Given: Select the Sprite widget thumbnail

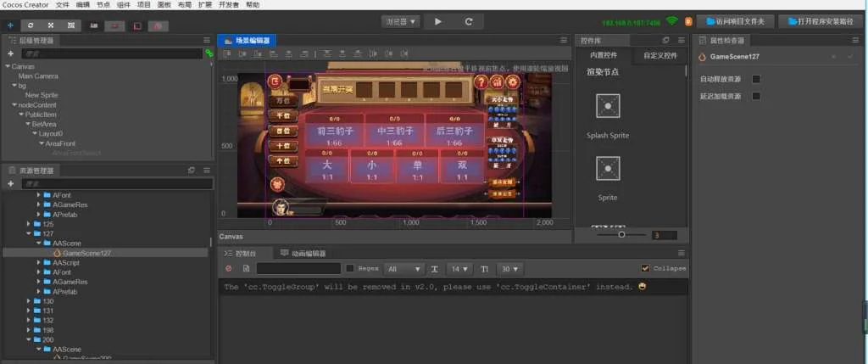Looking at the screenshot, I should (x=607, y=169).
